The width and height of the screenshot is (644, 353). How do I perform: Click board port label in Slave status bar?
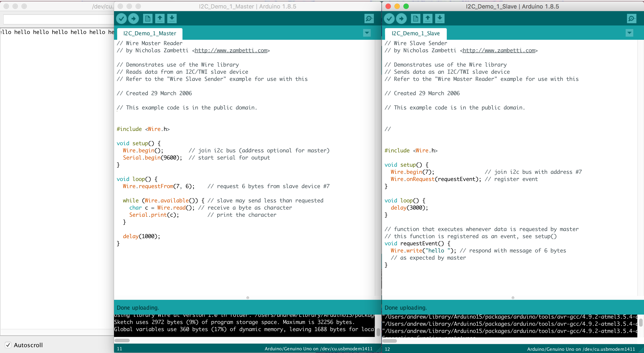click(x=581, y=349)
